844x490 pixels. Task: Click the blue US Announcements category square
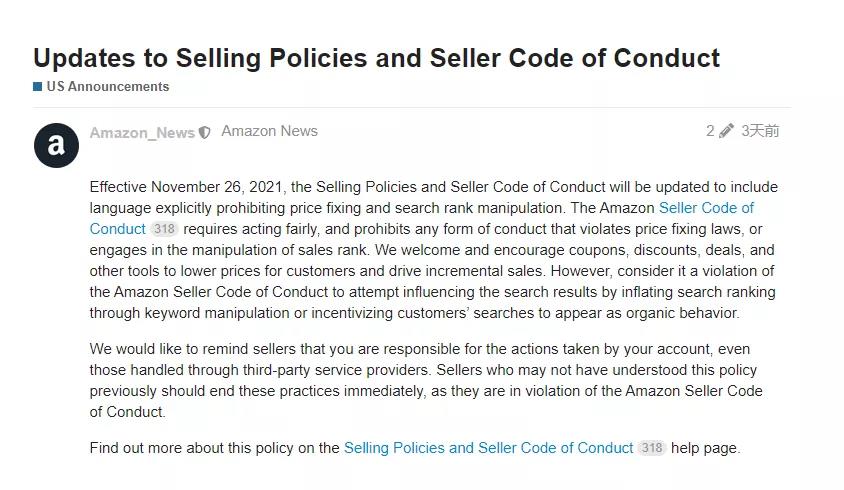click(x=38, y=87)
